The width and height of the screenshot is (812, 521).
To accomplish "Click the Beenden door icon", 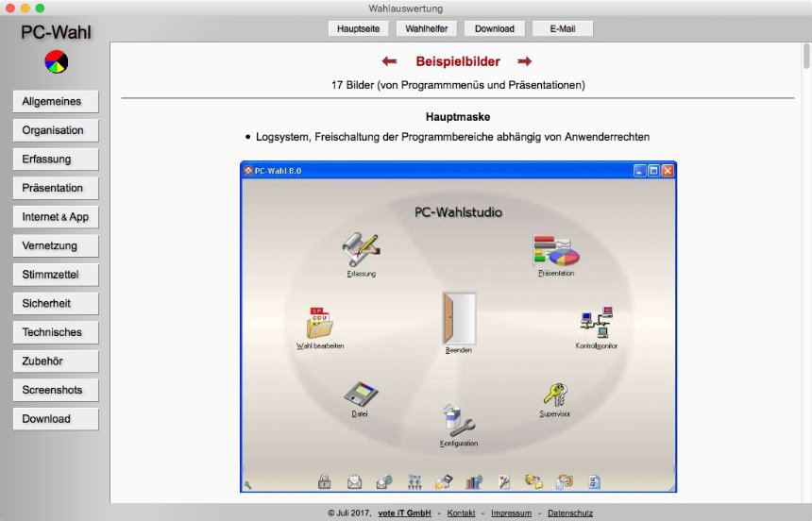I will (459, 318).
